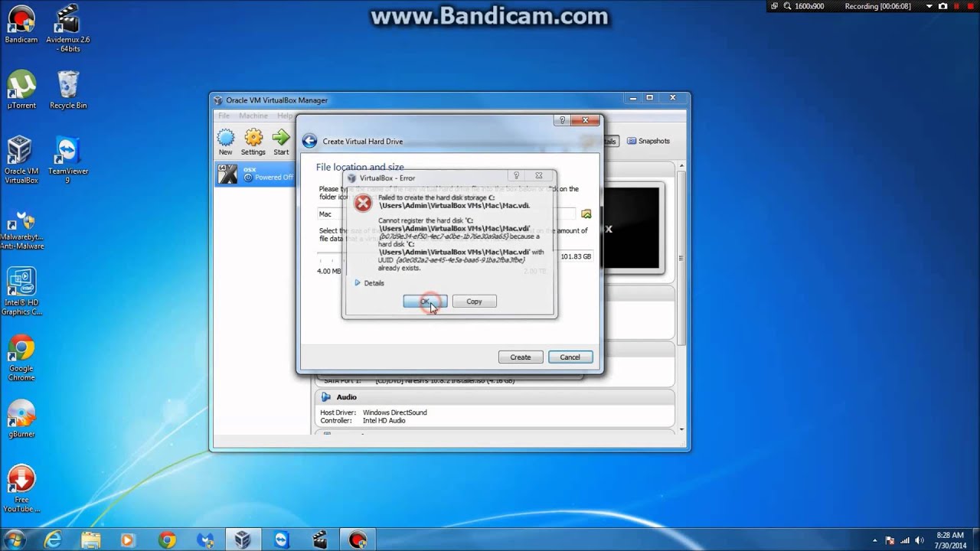980x551 pixels.
Task: Open the gBurner desktop icon
Action: (x=21, y=419)
